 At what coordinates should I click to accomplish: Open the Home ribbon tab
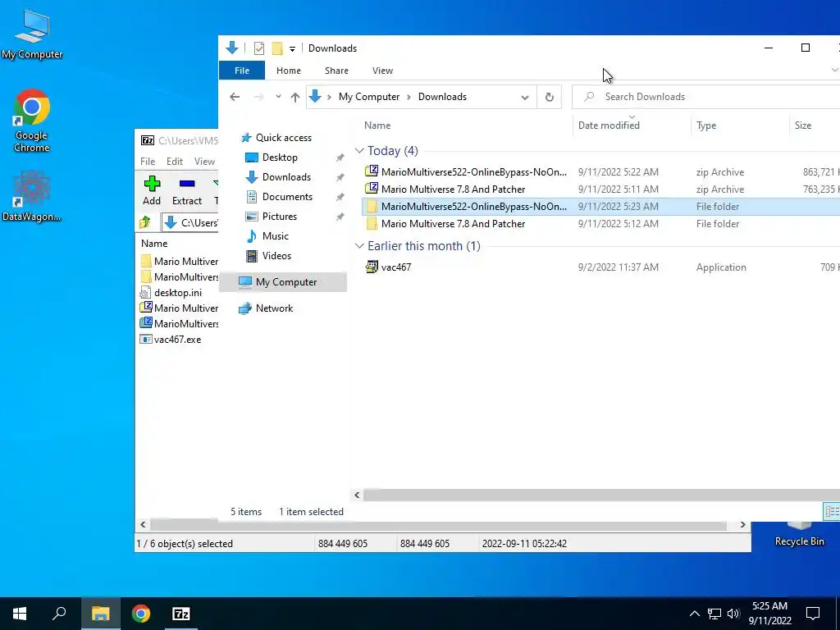[x=288, y=71]
